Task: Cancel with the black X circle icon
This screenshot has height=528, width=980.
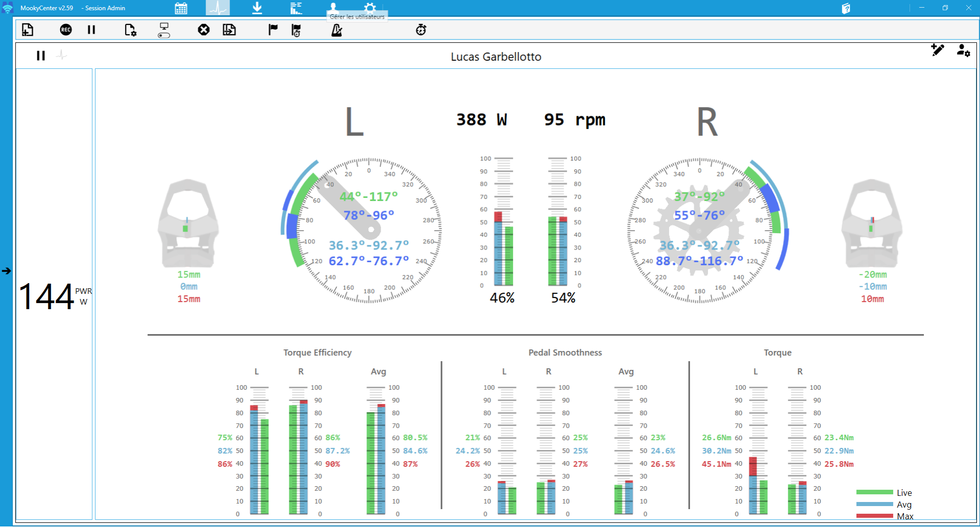Action: click(x=204, y=30)
